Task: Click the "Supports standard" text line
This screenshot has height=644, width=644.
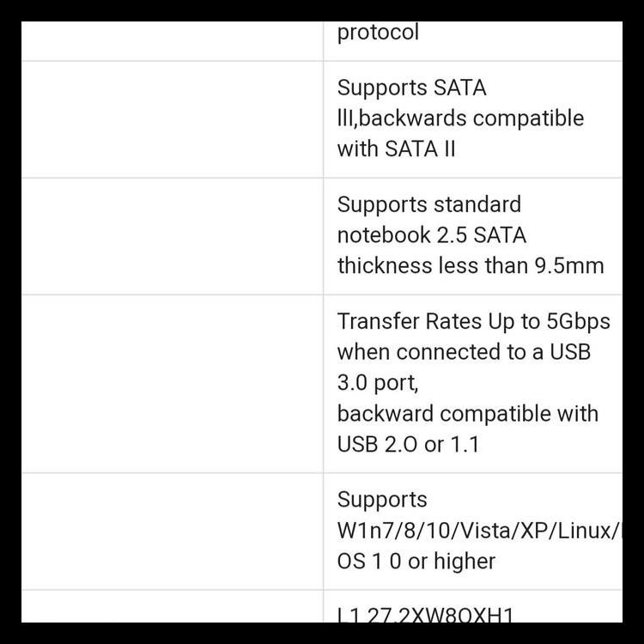Action: click(428, 204)
